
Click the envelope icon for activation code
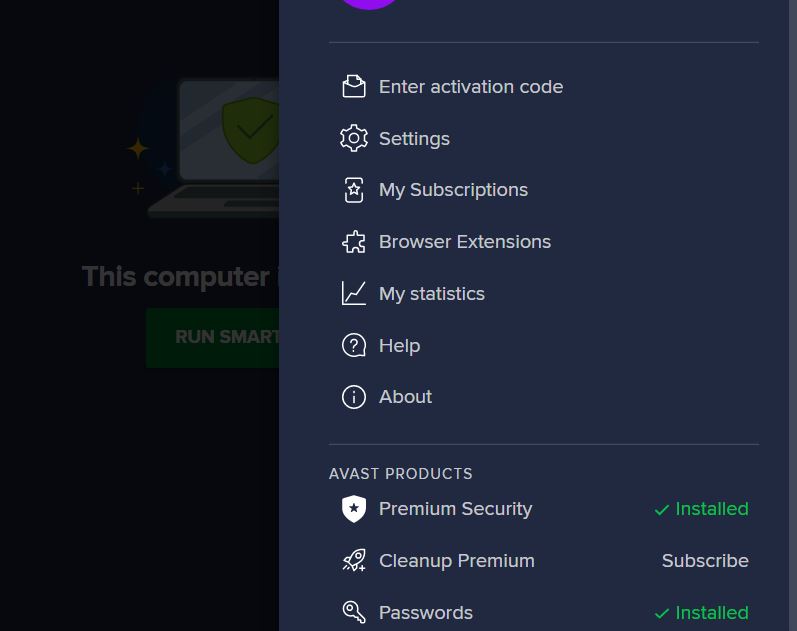[354, 87]
